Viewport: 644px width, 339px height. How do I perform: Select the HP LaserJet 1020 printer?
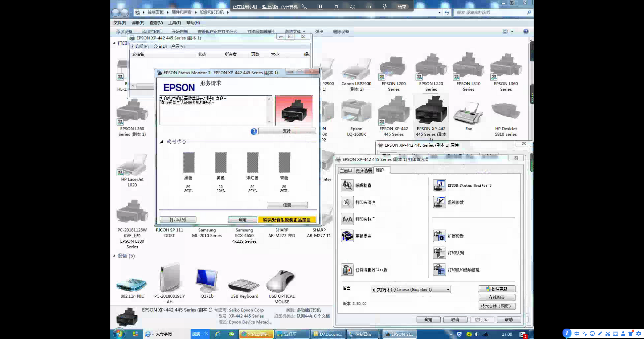(132, 169)
